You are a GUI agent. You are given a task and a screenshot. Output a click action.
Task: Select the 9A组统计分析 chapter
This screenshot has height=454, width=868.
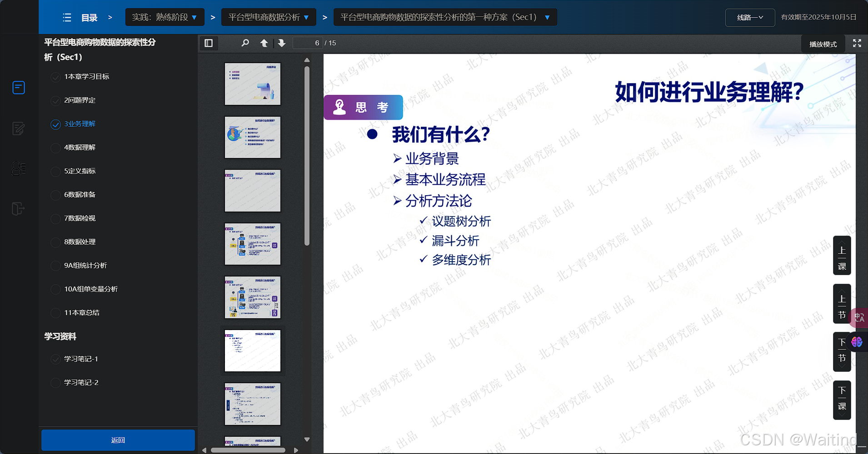(x=85, y=266)
